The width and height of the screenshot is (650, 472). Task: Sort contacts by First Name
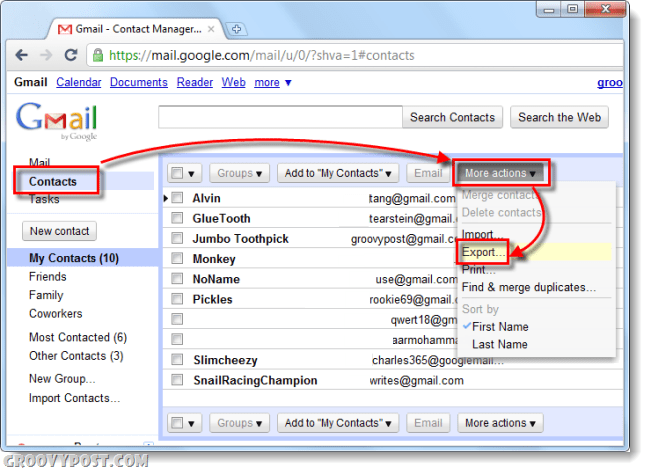[x=500, y=327]
